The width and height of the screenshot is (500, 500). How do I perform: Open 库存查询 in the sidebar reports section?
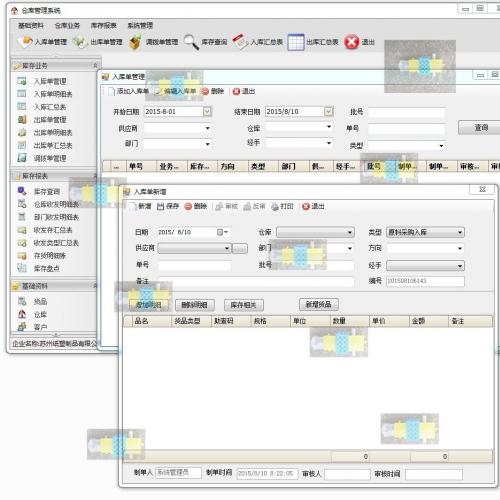coord(47,191)
